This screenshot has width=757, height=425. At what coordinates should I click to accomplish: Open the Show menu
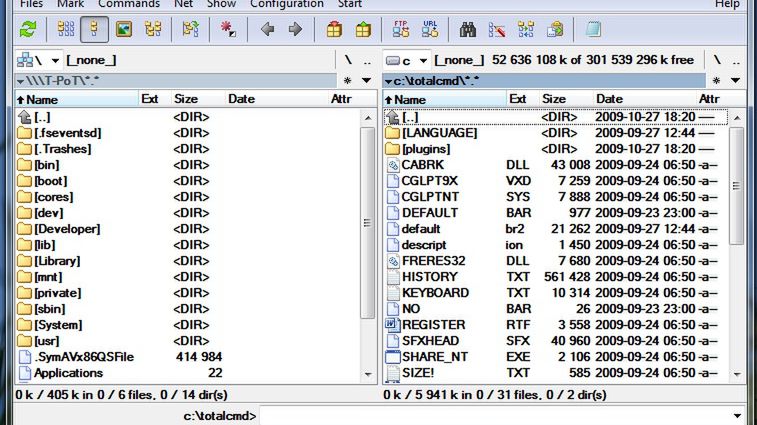click(222, 4)
